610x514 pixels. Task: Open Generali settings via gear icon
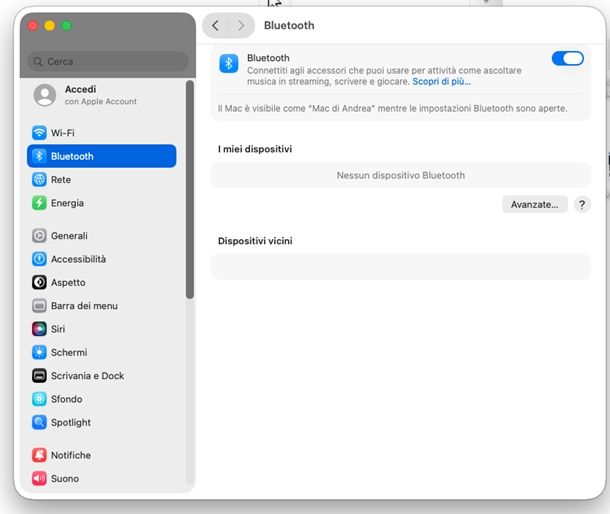39,236
